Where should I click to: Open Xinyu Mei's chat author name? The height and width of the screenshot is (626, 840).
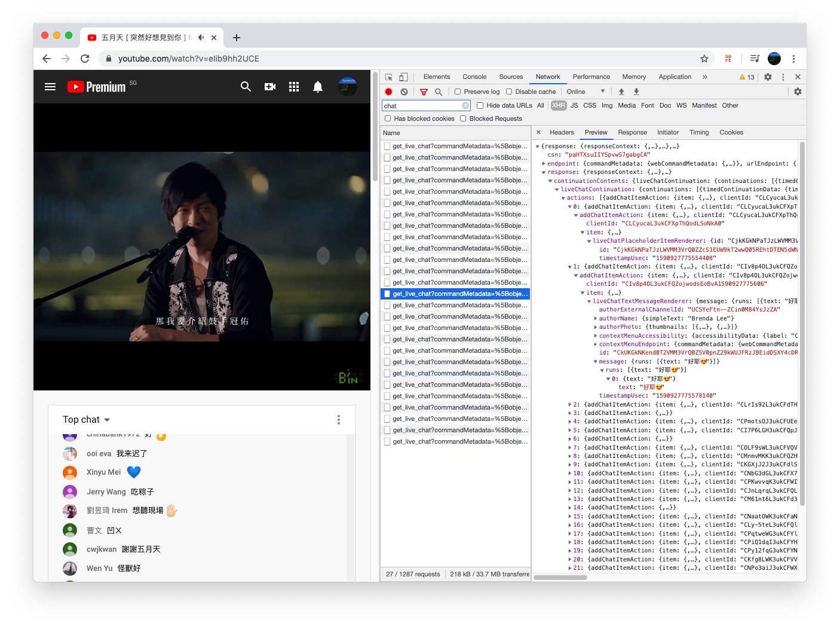(103, 472)
